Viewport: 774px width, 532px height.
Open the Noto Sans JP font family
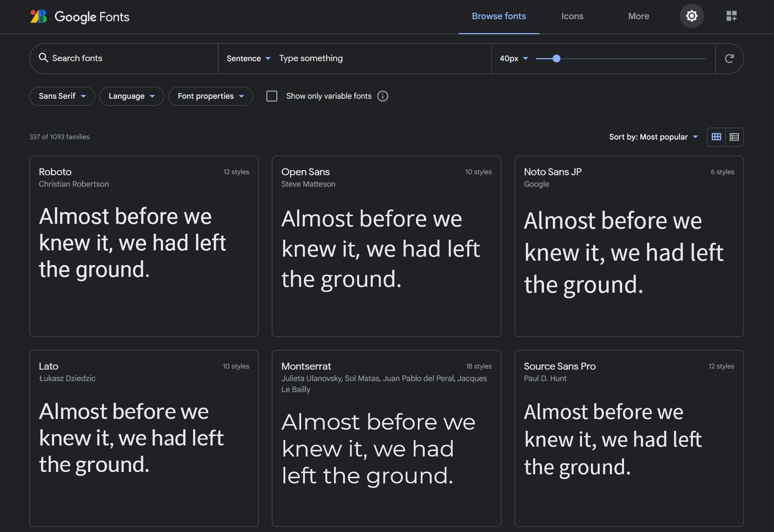coord(553,172)
